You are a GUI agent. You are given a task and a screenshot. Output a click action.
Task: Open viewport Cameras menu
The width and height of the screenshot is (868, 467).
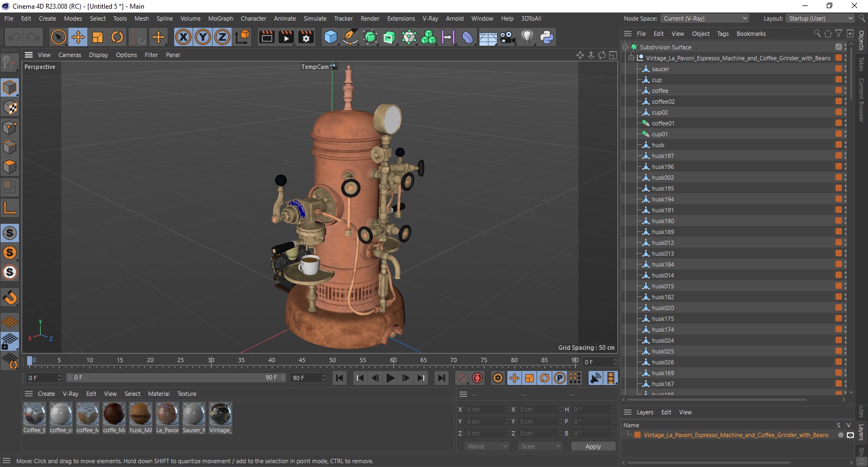[x=70, y=55]
